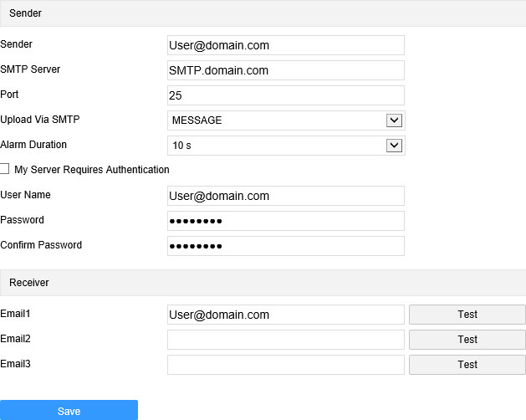Click the 10 s duration combo box
Screen dimensions: 526x420
click(x=286, y=146)
